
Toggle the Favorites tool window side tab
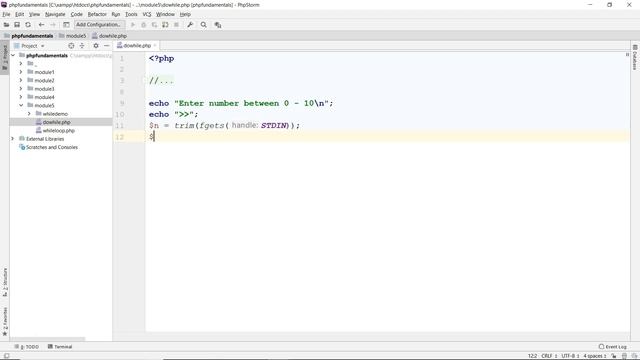coord(5,321)
